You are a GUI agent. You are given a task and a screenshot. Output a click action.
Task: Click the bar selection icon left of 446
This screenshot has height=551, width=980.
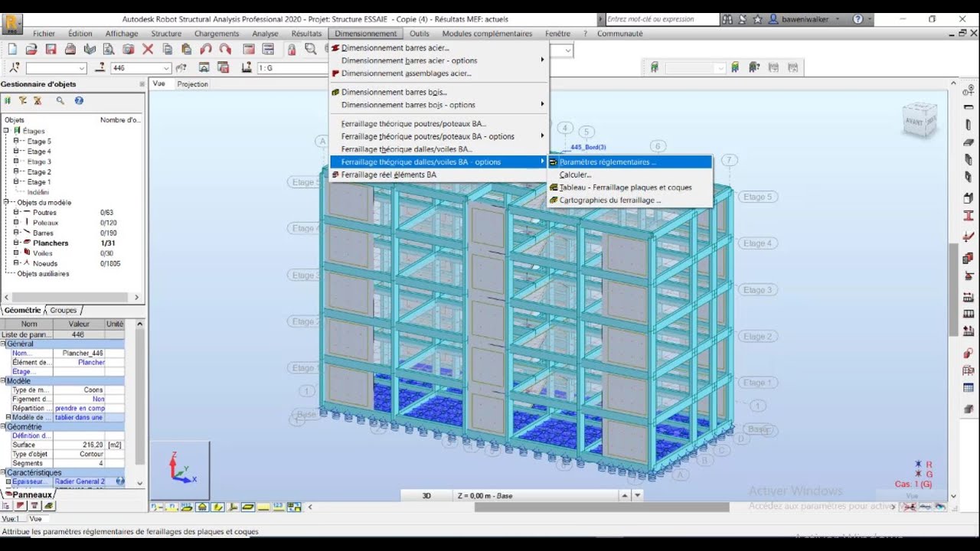[x=100, y=68]
